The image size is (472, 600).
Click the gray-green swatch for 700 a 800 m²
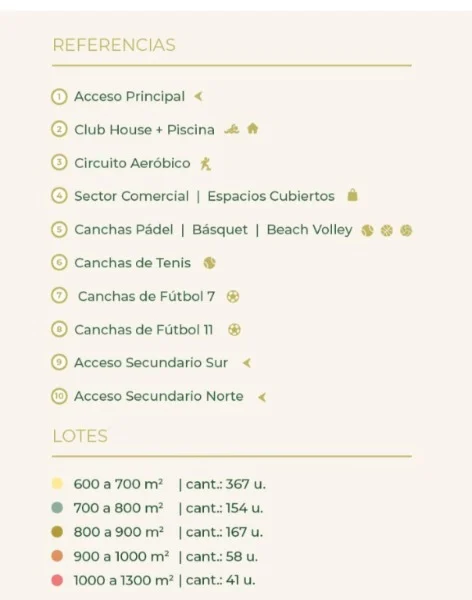pos(57,508)
